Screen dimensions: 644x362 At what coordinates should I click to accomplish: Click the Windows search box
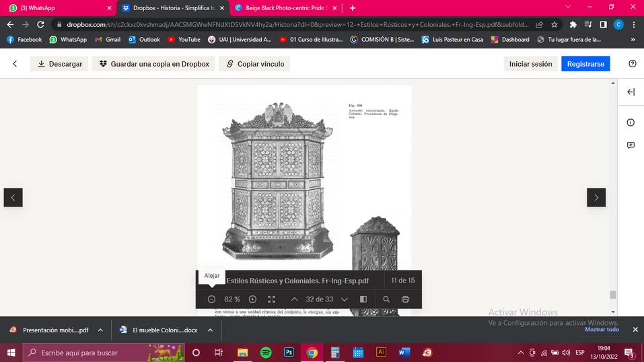coord(103,353)
